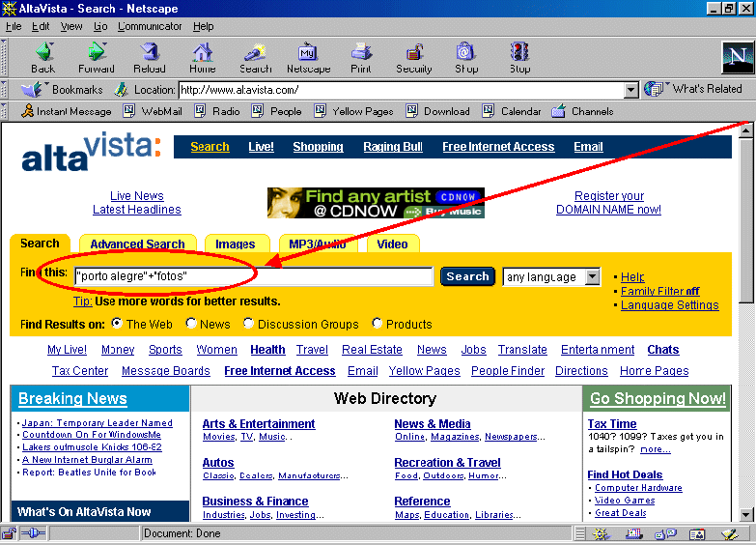Click scrollbar up arrow of page

745,129
